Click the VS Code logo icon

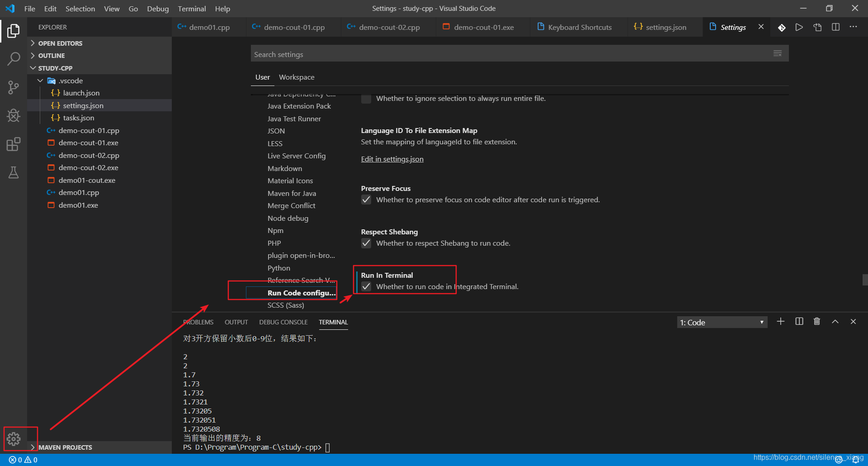coord(10,9)
